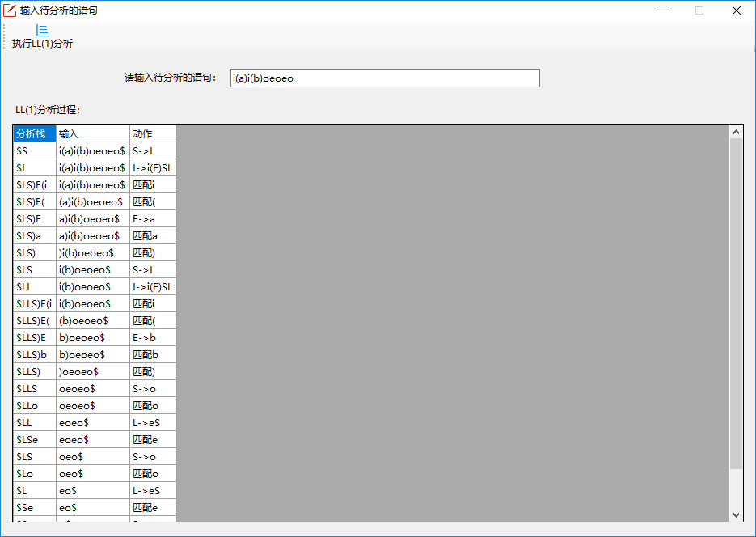Select the 分析栈 column header
This screenshot has width=756, height=537.
pyautogui.click(x=35, y=133)
